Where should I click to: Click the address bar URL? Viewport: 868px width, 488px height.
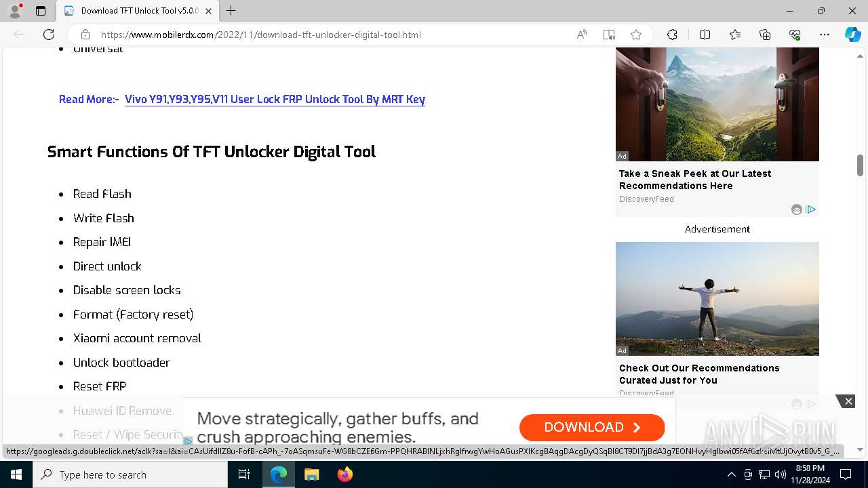(x=261, y=35)
